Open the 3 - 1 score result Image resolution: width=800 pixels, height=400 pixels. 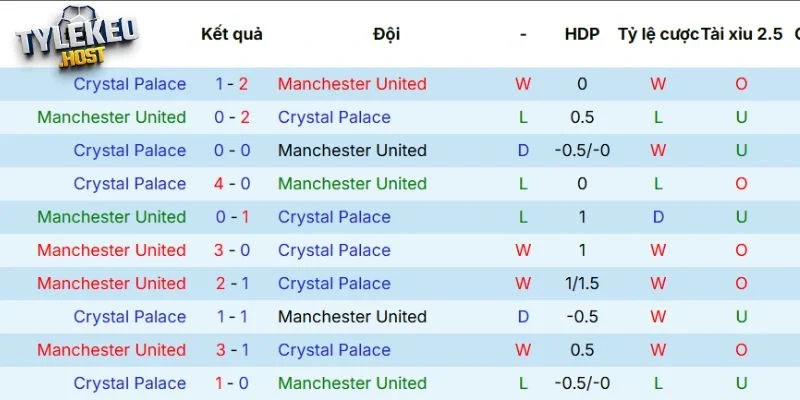tap(231, 350)
